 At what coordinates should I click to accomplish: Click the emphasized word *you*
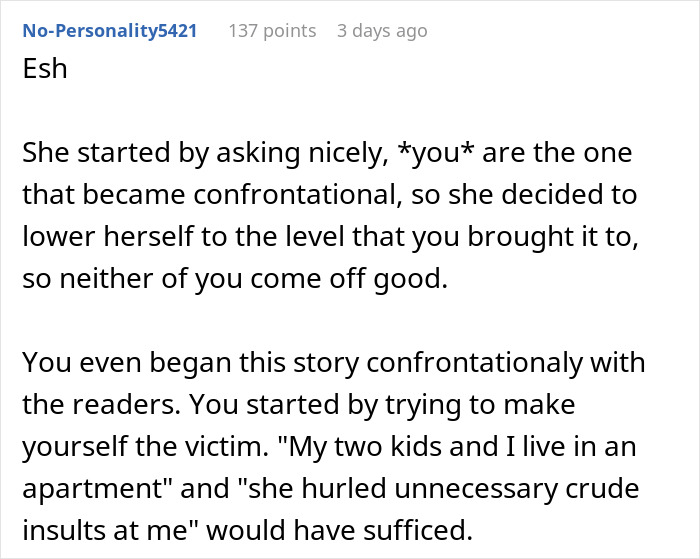[436, 153]
